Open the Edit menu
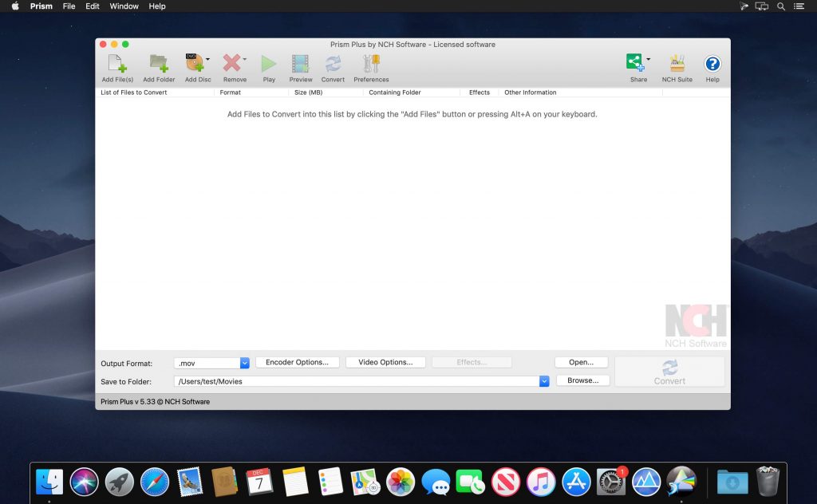 pos(93,6)
